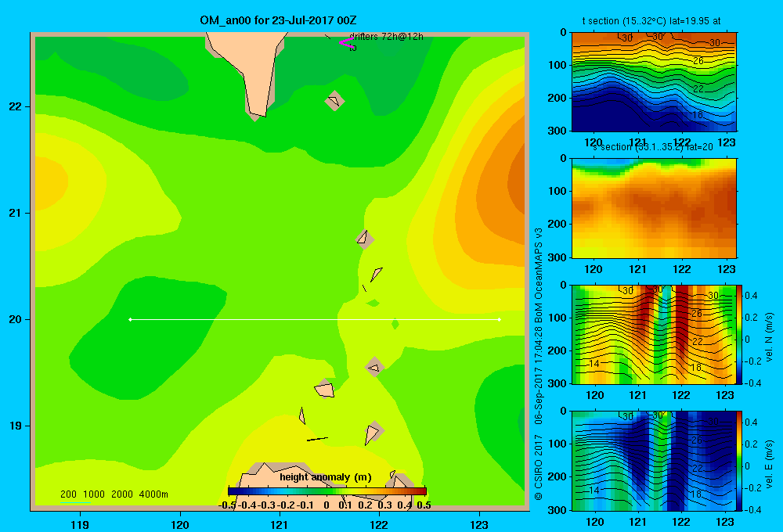
Task: Click the title 'OM_an00 for 23-Jul-2017 00Z'
Action: tap(278, 20)
